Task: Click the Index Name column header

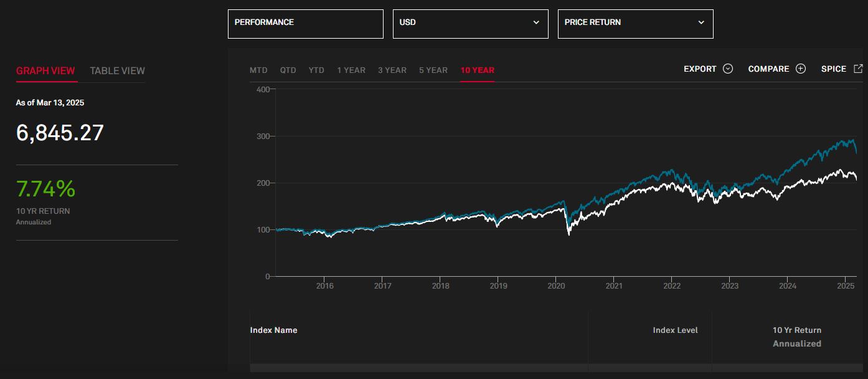Action: [x=273, y=330]
